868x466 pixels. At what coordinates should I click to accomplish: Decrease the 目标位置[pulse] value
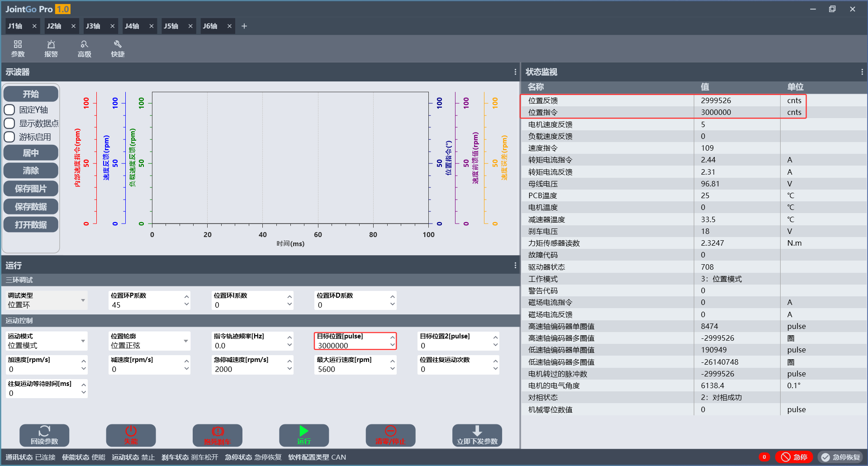tap(393, 345)
